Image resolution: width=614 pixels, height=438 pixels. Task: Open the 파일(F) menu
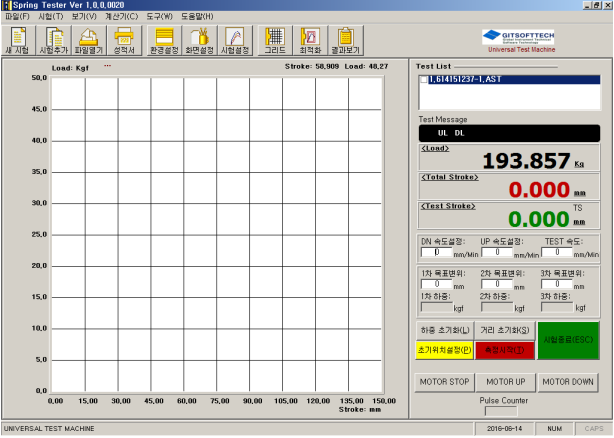(17, 16)
